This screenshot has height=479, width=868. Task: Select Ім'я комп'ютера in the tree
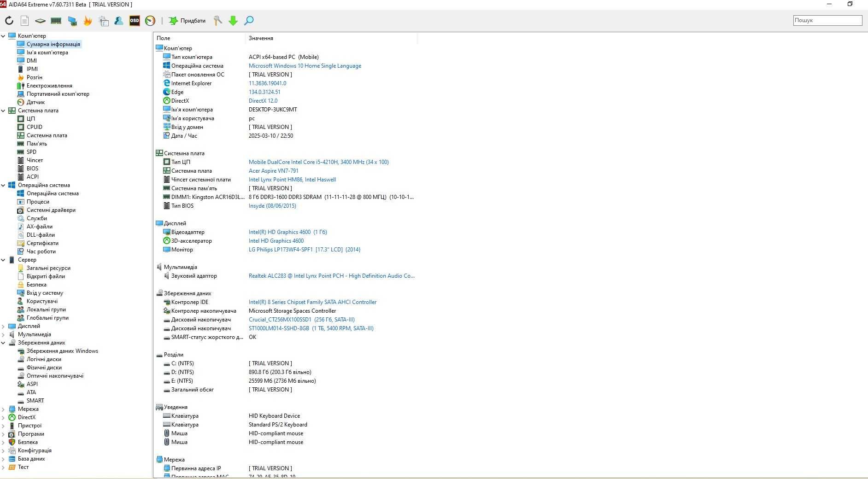(x=47, y=53)
